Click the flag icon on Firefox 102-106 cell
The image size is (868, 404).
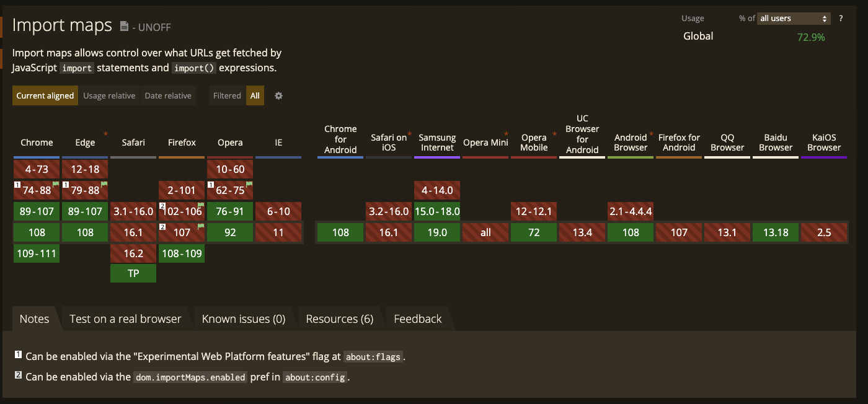coord(201,204)
